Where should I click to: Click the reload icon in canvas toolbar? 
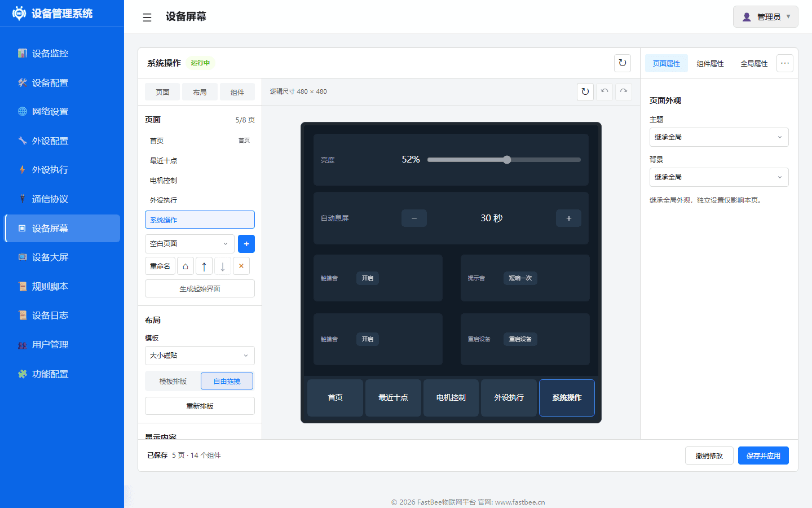[x=585, y=91]
